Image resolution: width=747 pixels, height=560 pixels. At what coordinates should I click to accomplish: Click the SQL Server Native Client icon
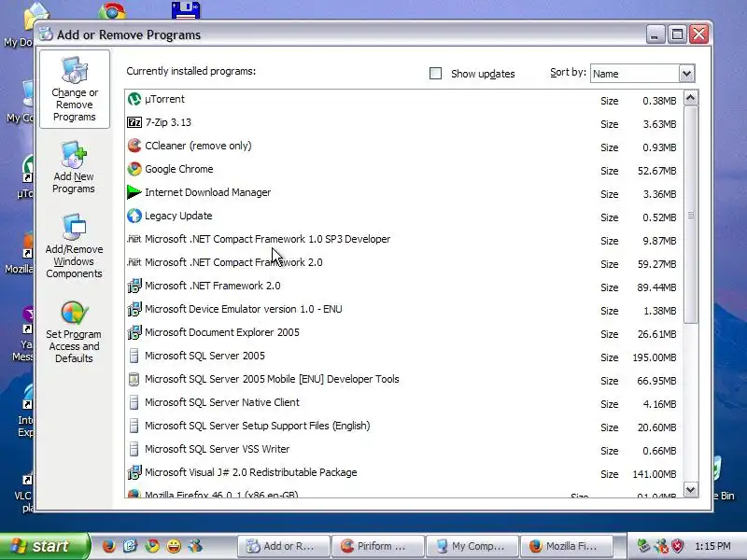point(134,402)
